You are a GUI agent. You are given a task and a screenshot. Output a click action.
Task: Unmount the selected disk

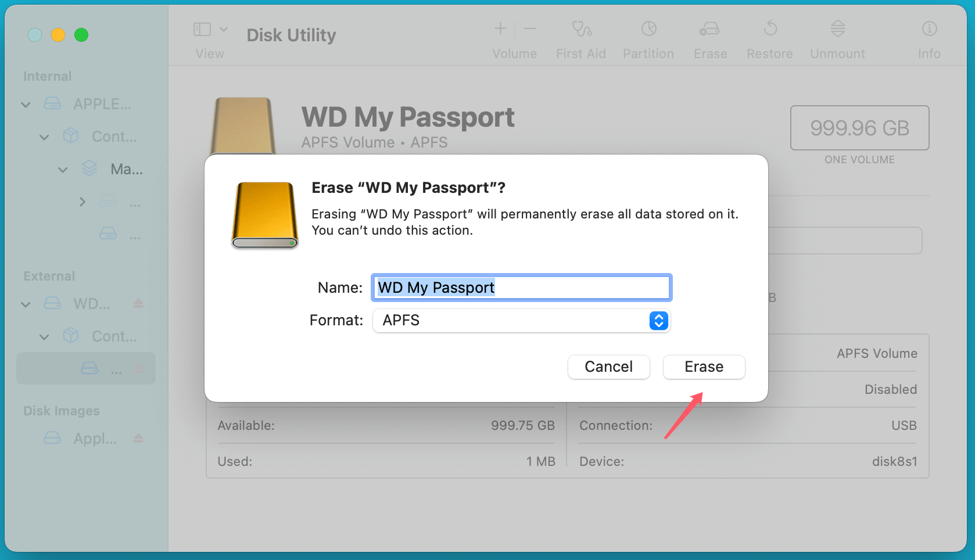click(837, 37)
